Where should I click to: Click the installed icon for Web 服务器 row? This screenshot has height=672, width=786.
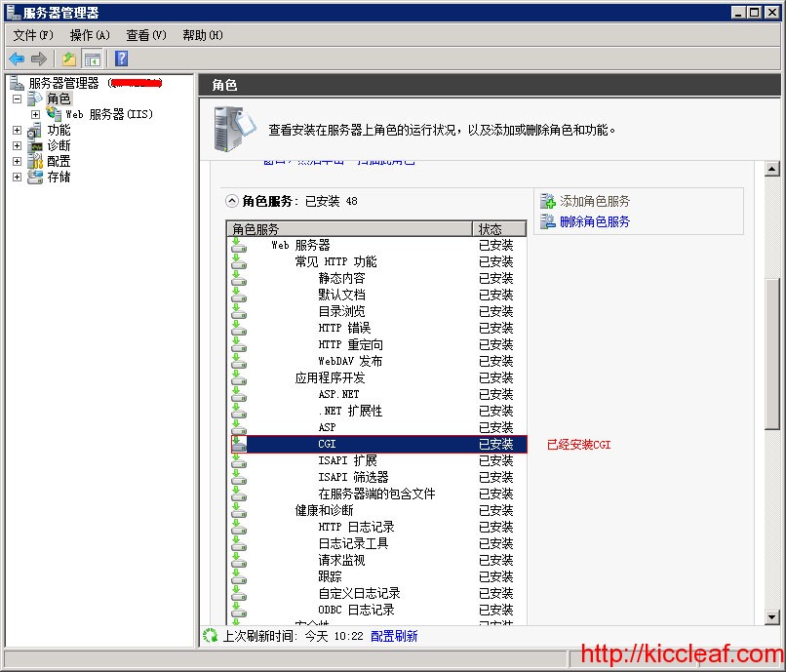coord(239,245)
